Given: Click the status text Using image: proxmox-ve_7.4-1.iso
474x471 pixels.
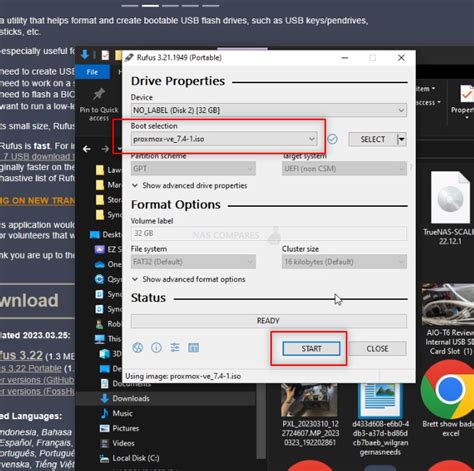Looking at the screenshot, I should (x=183, y=376).
